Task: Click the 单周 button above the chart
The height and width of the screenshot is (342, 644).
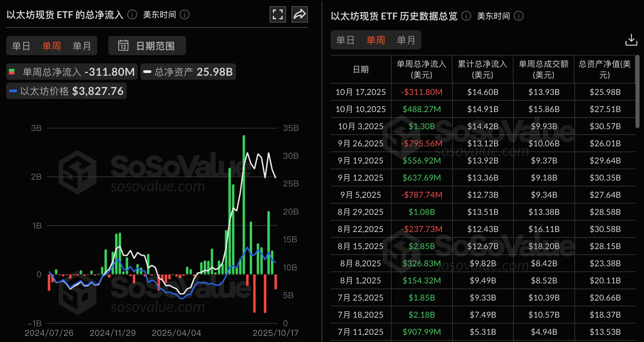Action: tap(51, 45)
